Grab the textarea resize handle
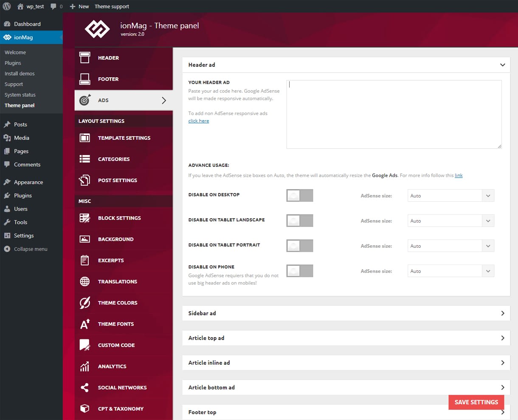518x420 pixels. (x=499, y=146)
